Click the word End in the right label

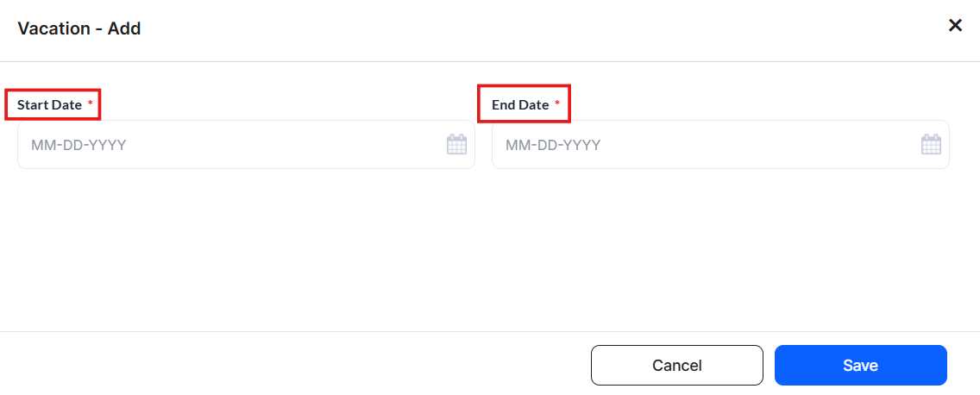[502, 104]
